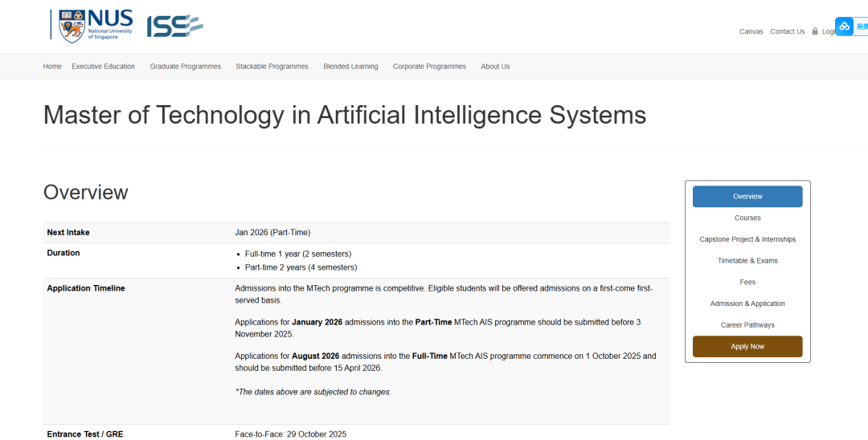The height and width of the screenshot is (440, 868).
Task: Open Capstone Project & Internships section
Action: point(747,239)
